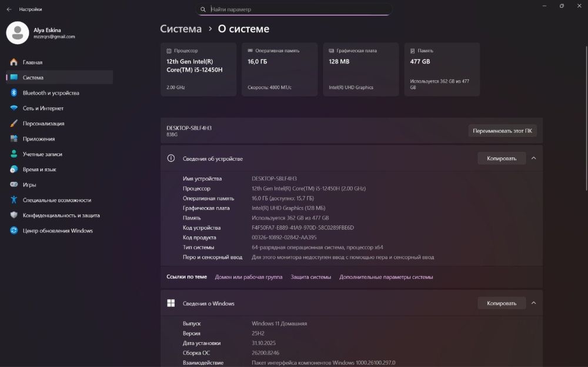Click the 64-разрядная операционная система value
This screenshot has height=367, width=588.
pos(318,247)
